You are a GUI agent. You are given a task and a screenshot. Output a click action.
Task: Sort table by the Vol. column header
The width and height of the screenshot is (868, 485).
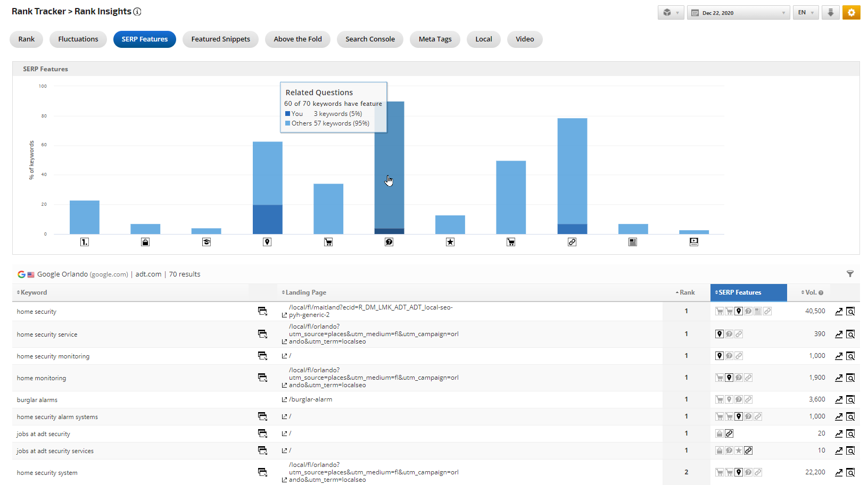click(x=812, y=292)
